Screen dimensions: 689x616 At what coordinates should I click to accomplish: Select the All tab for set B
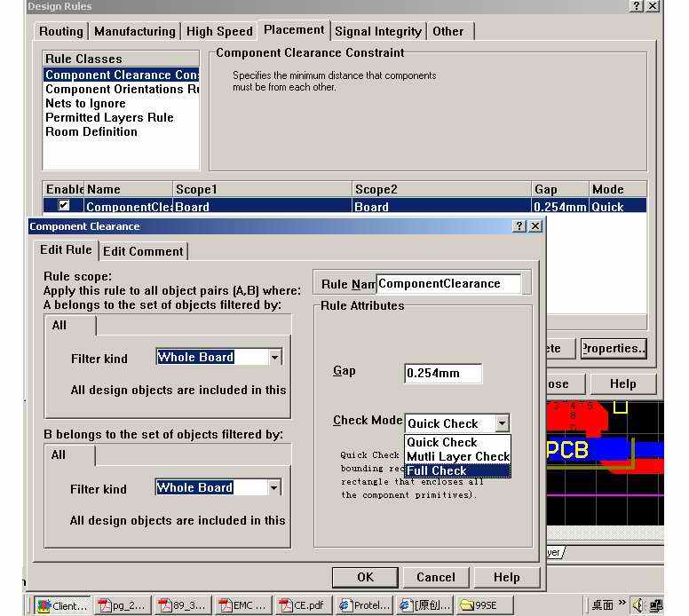point(69,454)
